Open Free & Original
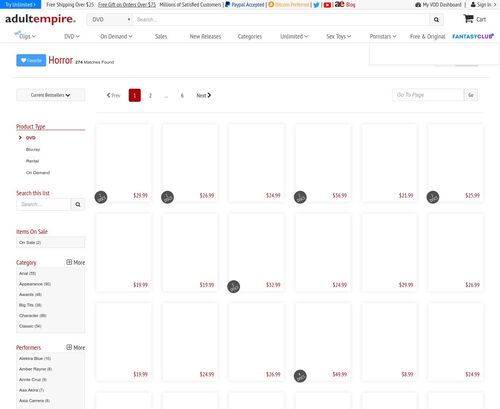500x409 pixels. point(427,36)
